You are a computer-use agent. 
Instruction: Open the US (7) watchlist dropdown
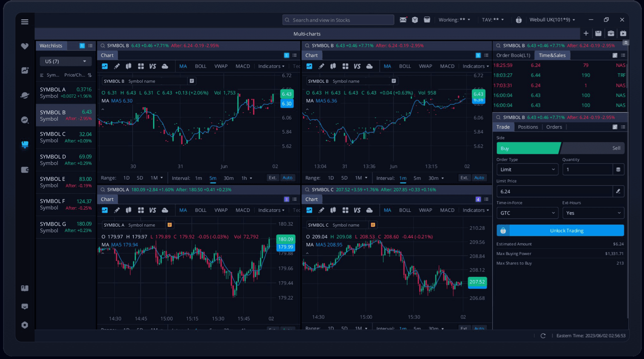tap(65, 61)
